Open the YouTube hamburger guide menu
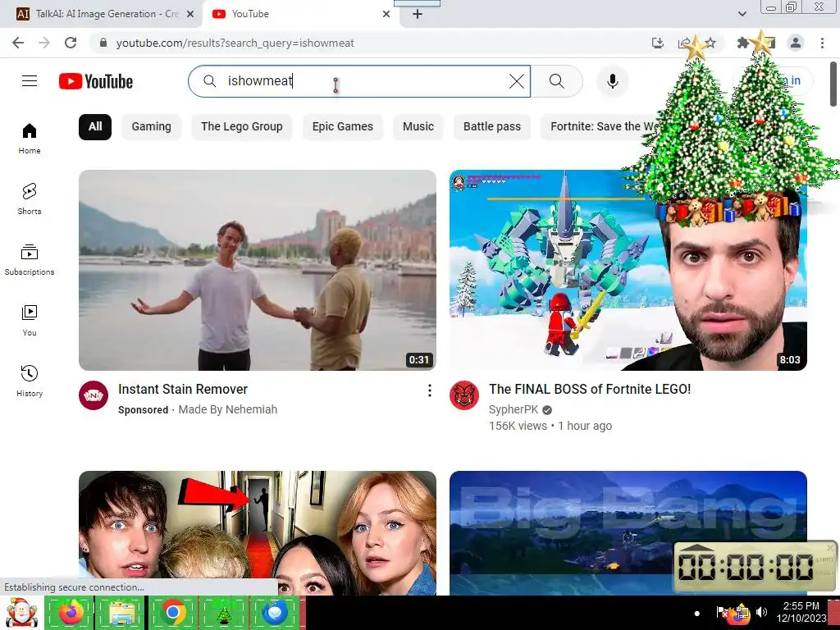Viewport: 840px width, 630px height. coord(30,81)
